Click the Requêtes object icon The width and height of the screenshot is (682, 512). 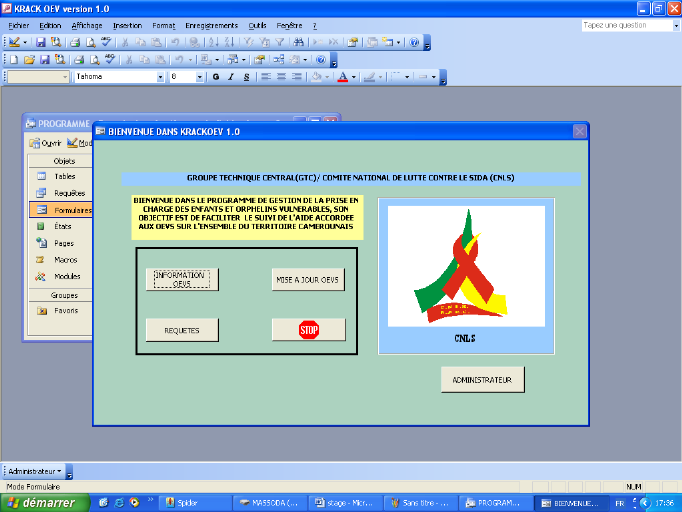tap(41, 193)
